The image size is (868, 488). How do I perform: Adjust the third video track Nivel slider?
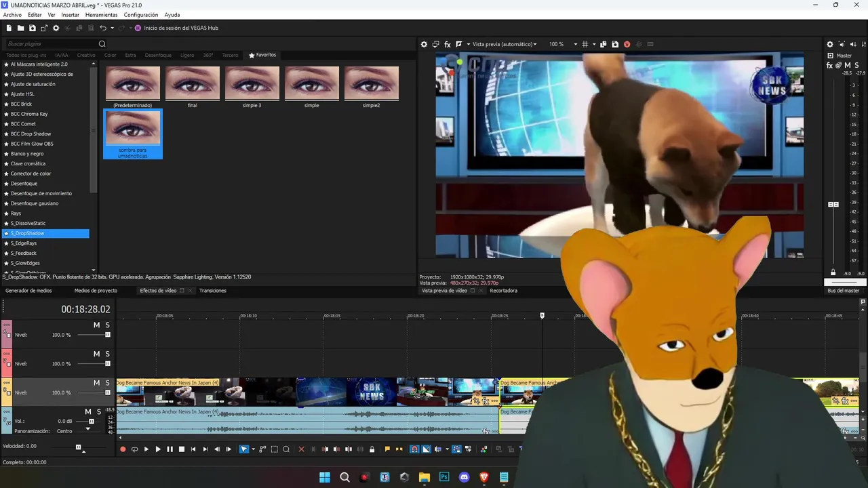coord(108,392)
